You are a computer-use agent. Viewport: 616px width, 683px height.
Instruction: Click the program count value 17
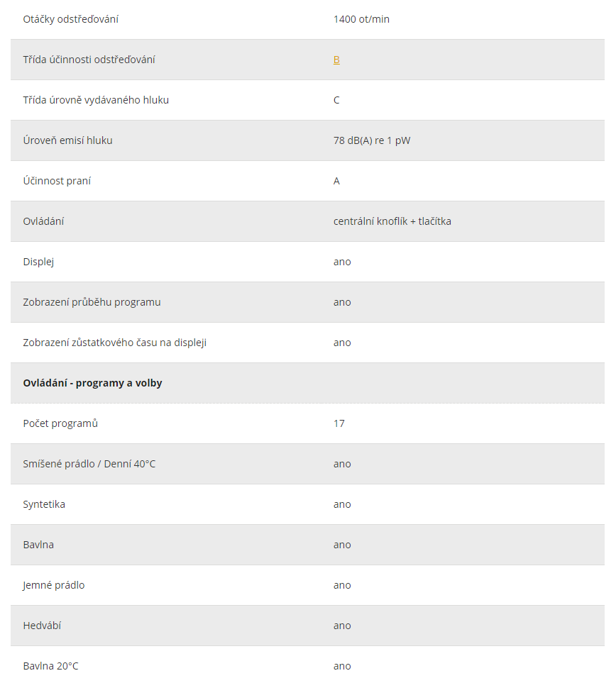pos(339,424)
